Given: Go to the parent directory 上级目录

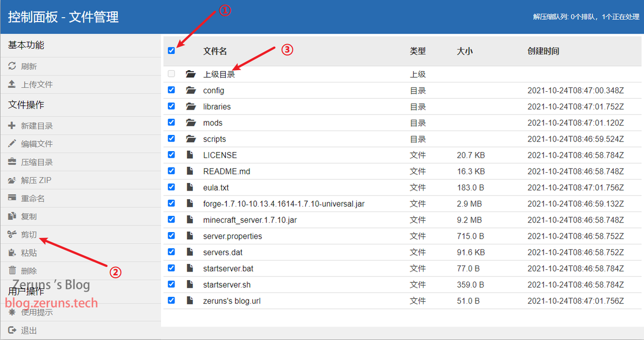Looking at the screenshot, I should (219, 74).
